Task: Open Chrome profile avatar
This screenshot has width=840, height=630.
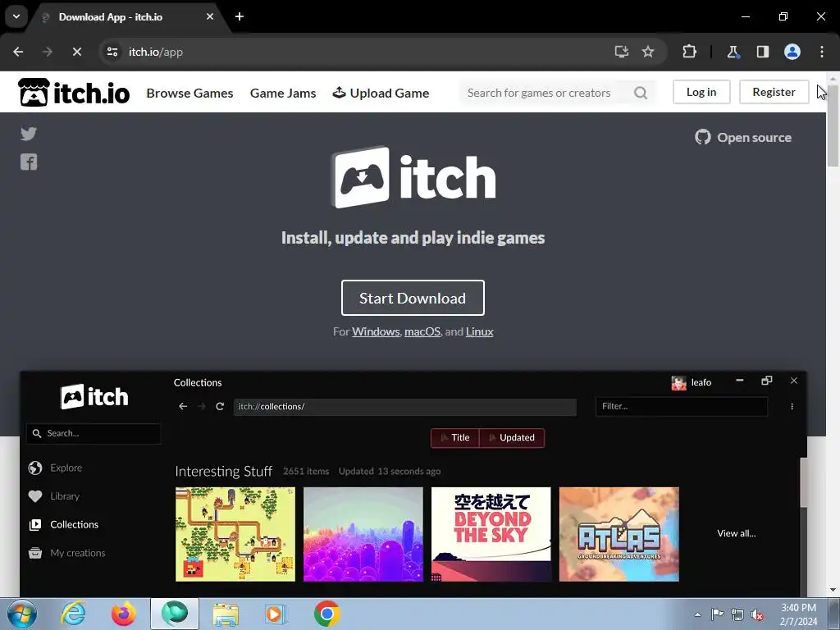Action: (792, 52)
